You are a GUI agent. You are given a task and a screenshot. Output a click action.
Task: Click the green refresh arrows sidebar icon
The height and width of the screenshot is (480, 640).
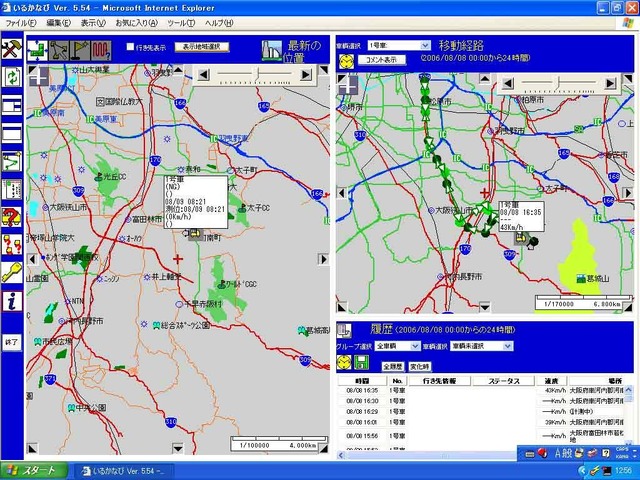pos(12,77)
